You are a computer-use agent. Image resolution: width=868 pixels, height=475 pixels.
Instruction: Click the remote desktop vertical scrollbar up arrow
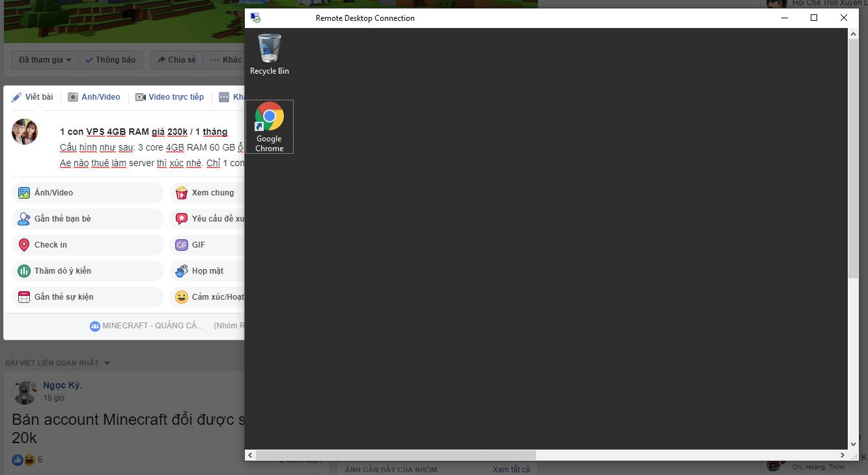point(853,35)
